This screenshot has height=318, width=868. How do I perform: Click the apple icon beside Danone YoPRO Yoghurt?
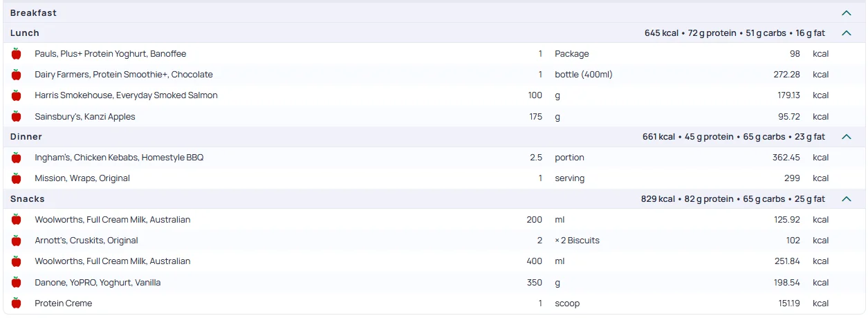click(x=17, y=283)
